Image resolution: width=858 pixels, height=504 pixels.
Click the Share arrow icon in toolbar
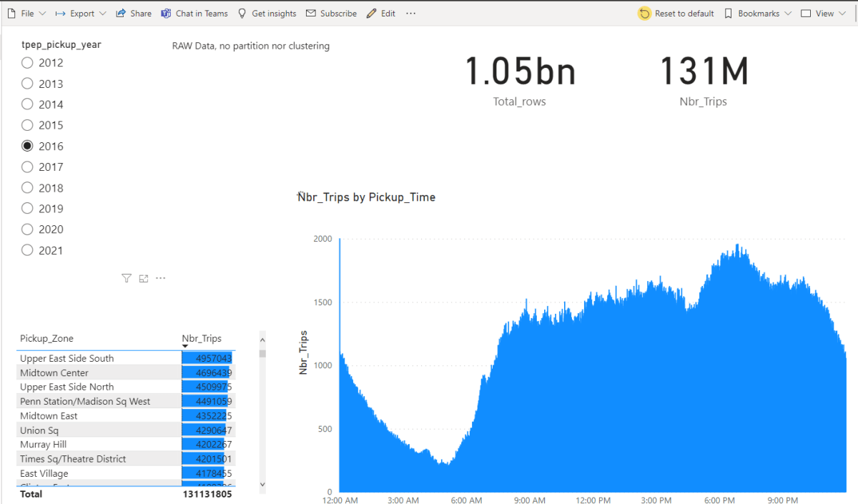(121, 14)
